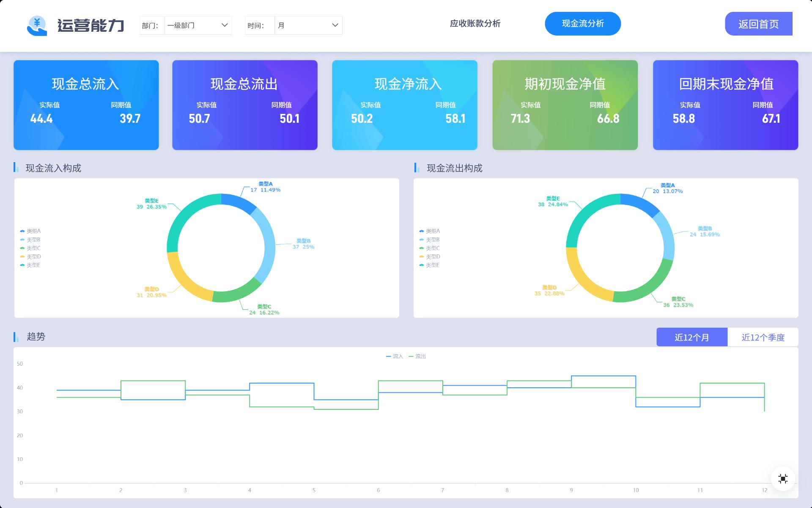812x508 pixels.
Task: Click the 现金净流入 card
Action: 405,105
